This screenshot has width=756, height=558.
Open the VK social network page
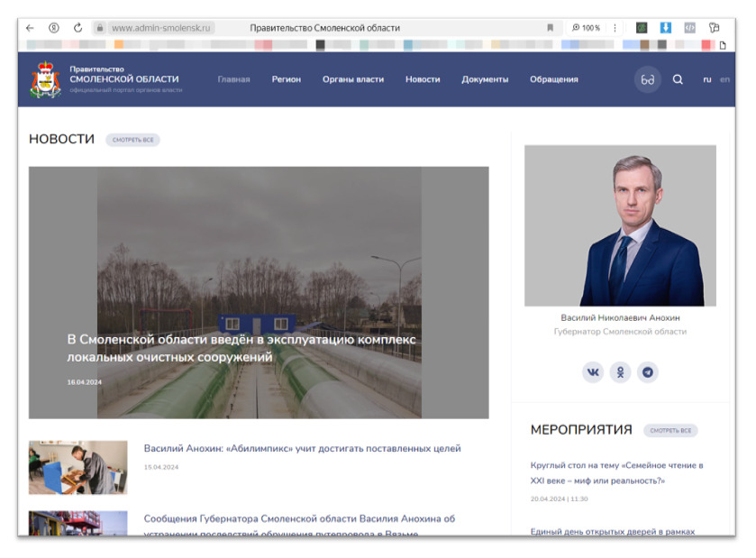tap(593, 371)
